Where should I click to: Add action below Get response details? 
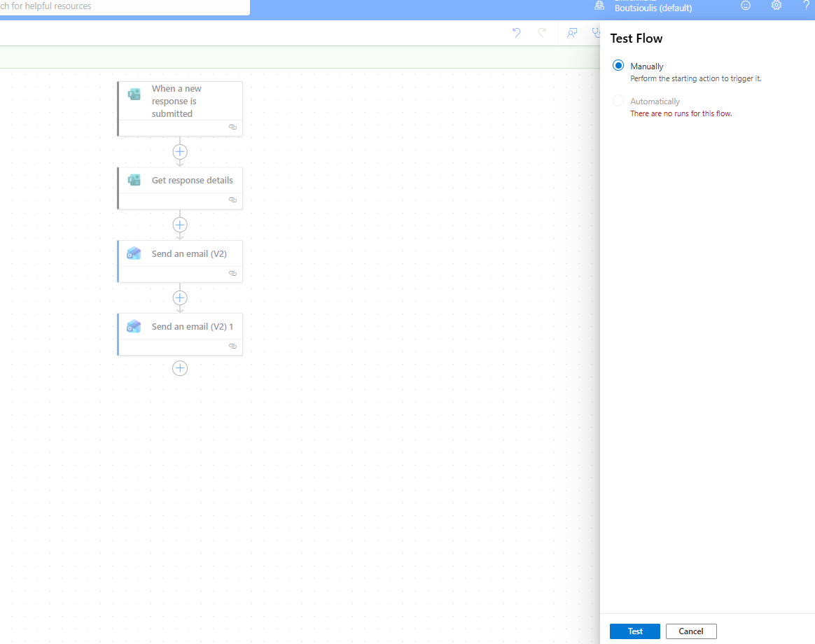tap(180, 225)
